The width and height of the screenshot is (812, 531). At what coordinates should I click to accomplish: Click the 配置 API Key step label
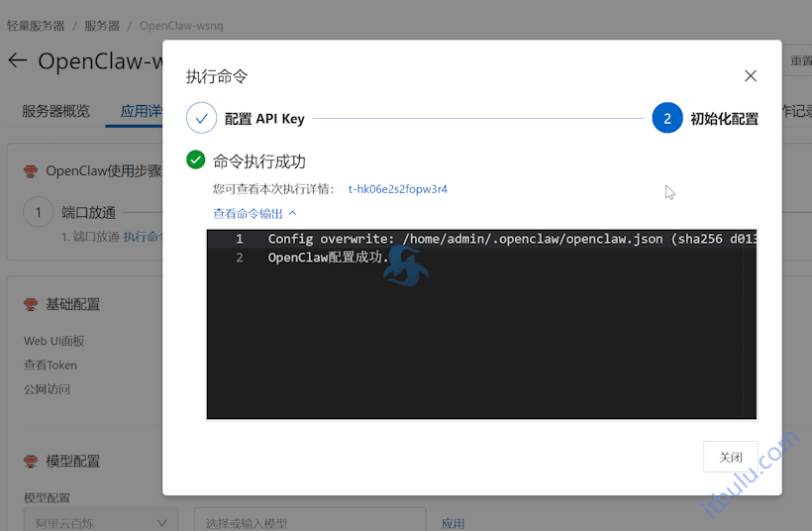264,119
